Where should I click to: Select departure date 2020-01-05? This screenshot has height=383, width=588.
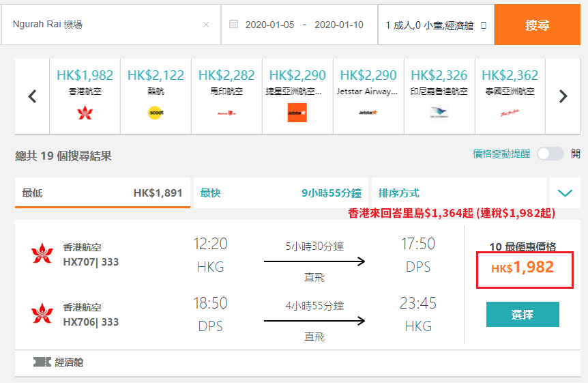point(269,25)
